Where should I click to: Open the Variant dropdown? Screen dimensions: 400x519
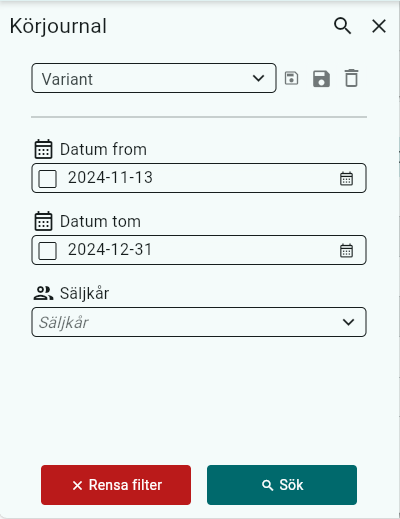pos(154,78)
